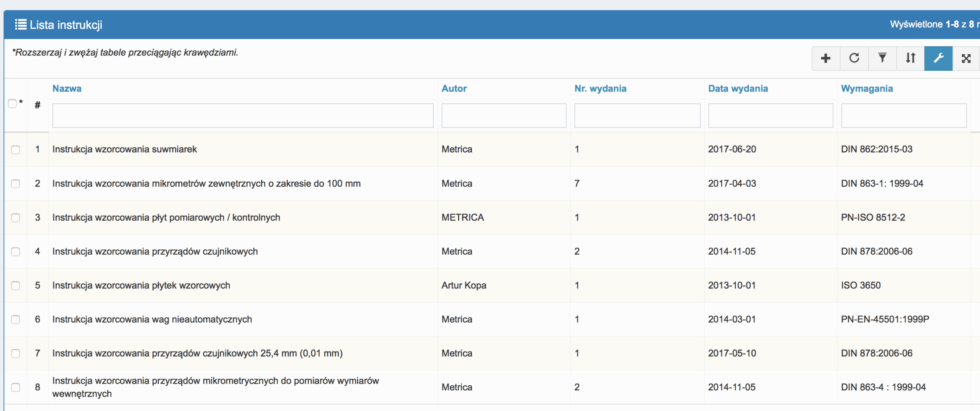Click the Wymagania column header

tap(867, 88)
